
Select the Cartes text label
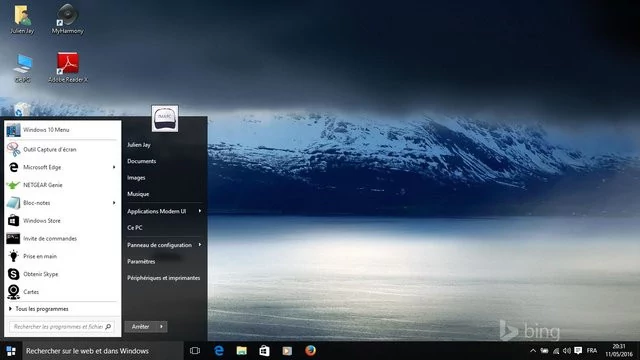pyautogui.click(x=31, y=292)
